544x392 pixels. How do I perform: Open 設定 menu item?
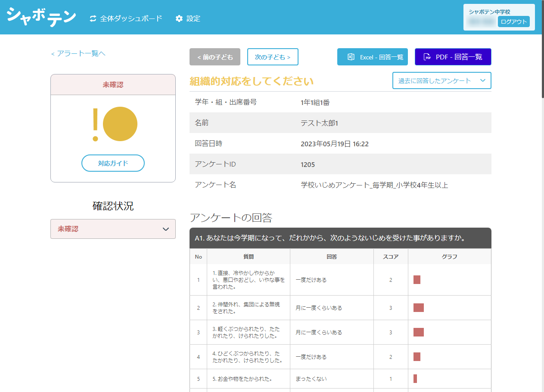click(188, 19)
